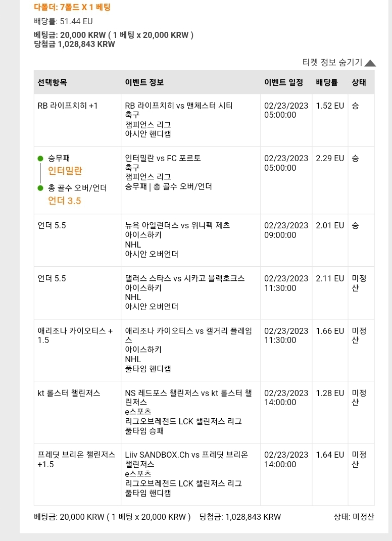Click the orange 언더 3.5 selection text
This screenshot has height=541, width=392.
[65, 201]
